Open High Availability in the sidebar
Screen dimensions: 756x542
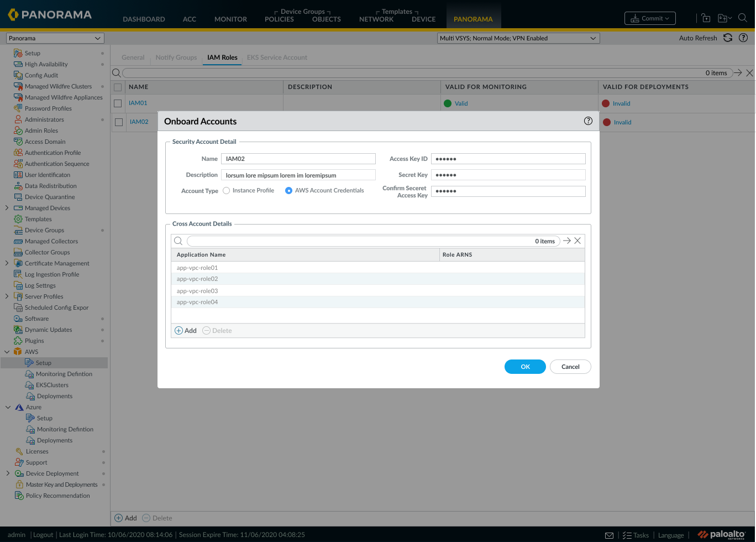pyautogui.click(x=46, y=64)
